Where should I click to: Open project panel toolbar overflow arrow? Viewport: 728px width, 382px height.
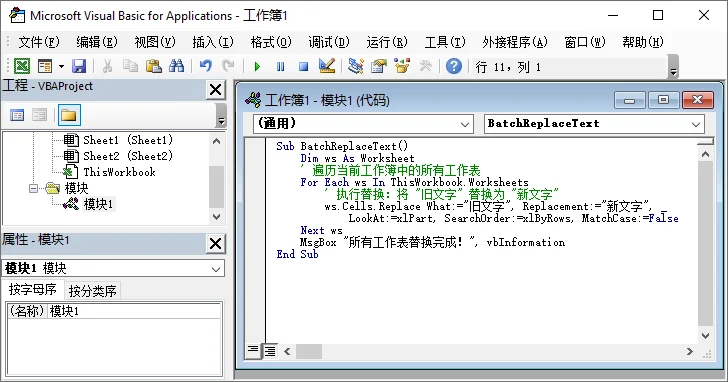click(221, 116)
